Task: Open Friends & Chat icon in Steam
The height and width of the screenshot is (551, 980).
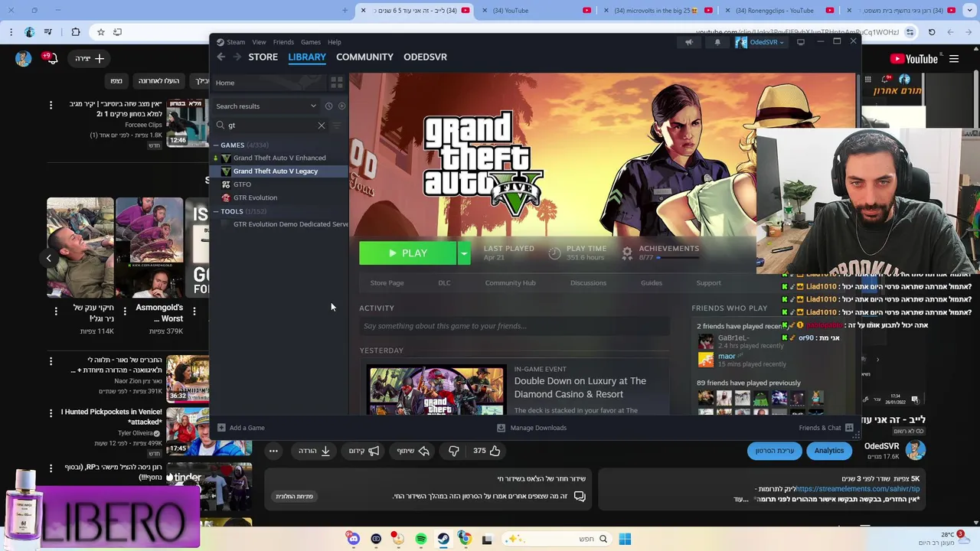Action: (849, 428)
